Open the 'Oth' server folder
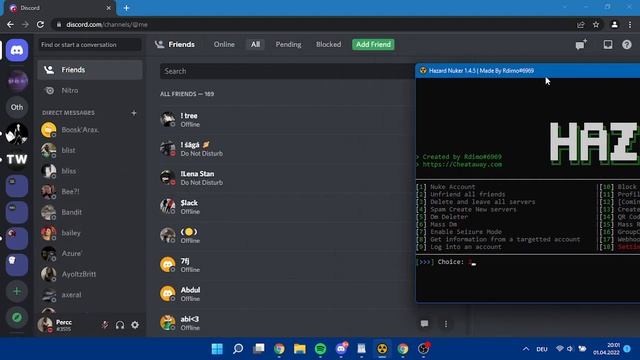The height and width of the screenshot is (360, 640). point(17,107)
